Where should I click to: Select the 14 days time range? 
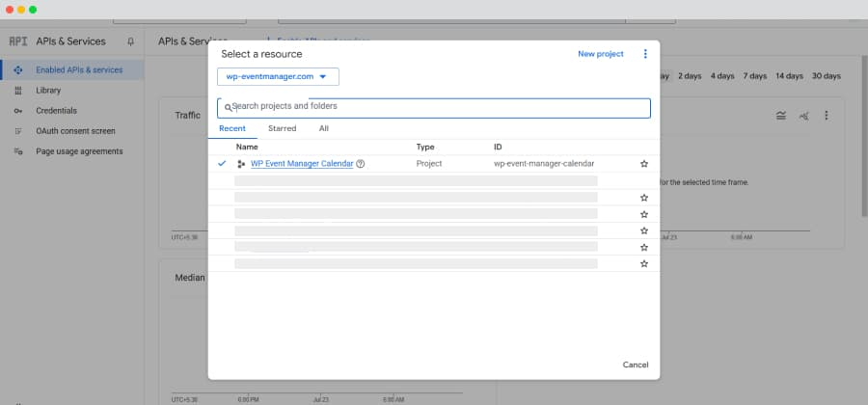coord(789,76)
